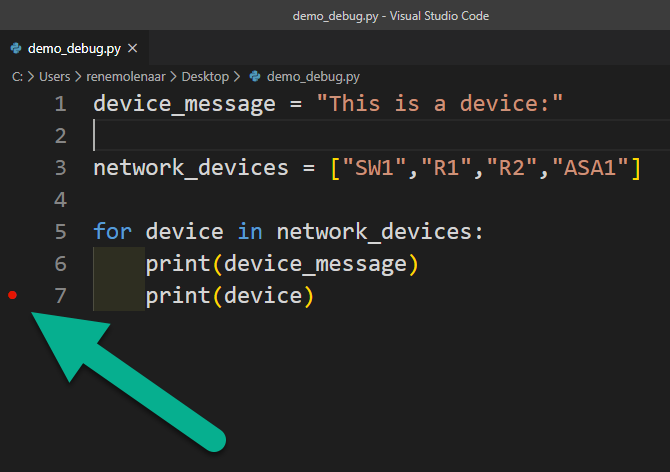Click line number 2 in gutter
The image size is (670, 472).
[x=60, y=136]
